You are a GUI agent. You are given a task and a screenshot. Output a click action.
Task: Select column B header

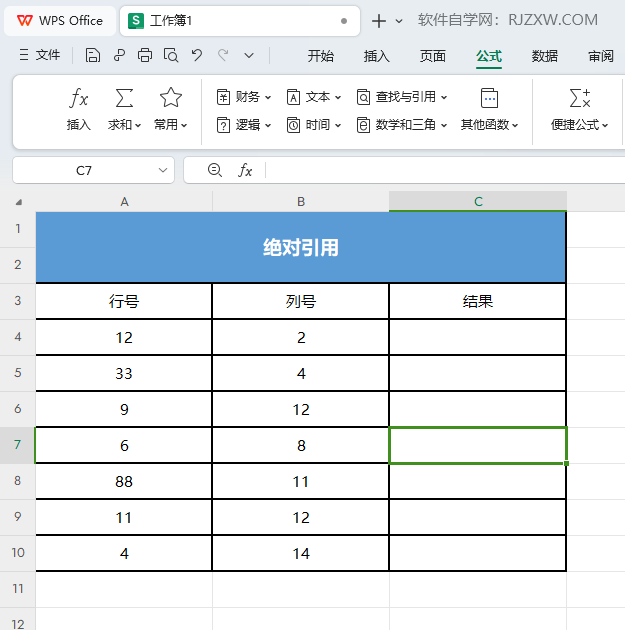tap(301, 201)
